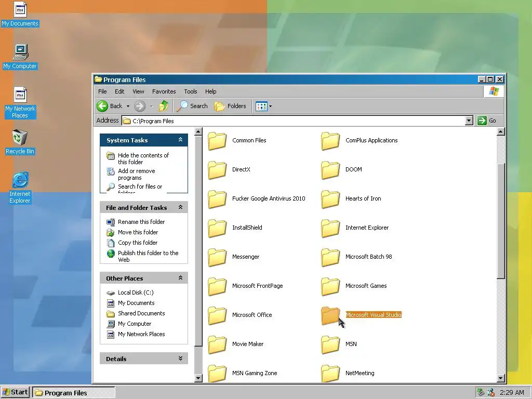This screenshot has width=532, height=399.
Task: Select the InstallShield folder icon
Action: [x=217, y=228]
